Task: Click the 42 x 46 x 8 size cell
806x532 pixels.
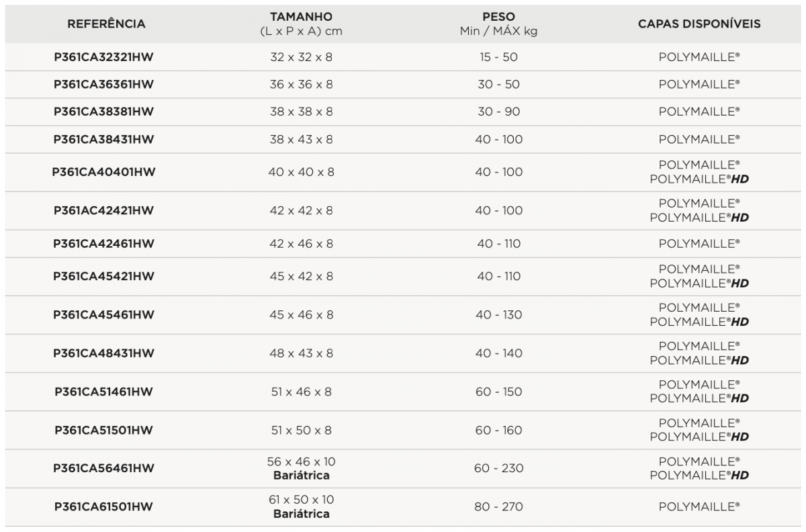Action: [301, 243]
